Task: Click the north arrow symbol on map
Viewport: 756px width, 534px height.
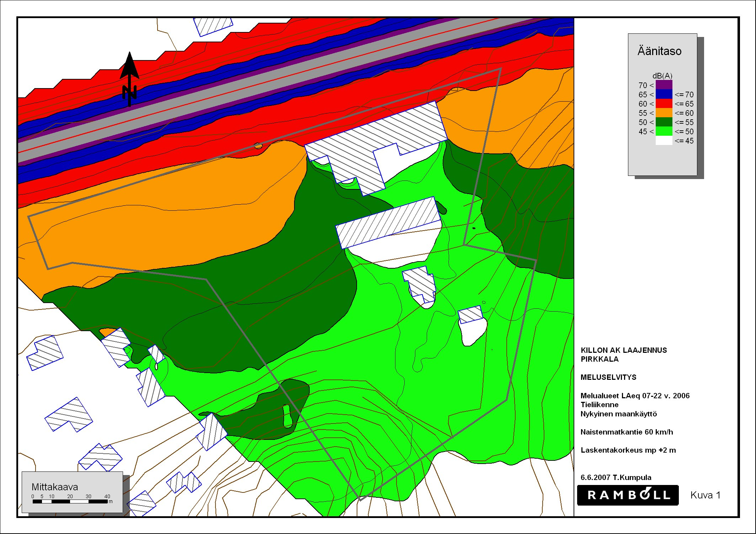Action: pos(129,79)
